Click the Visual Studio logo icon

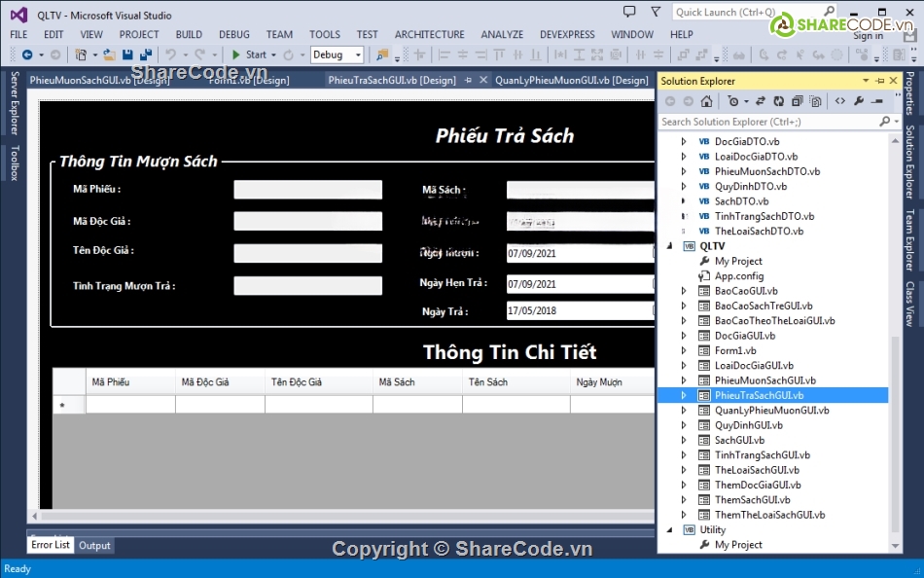pos(18,15)
